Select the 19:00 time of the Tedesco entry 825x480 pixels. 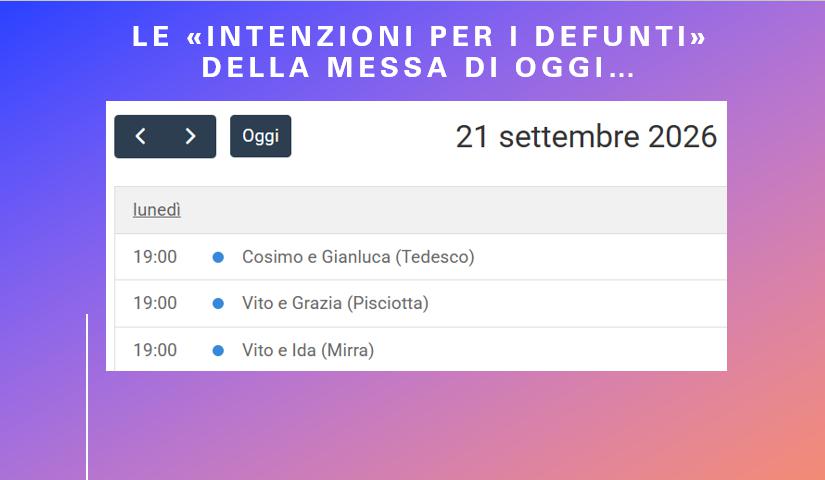(x=155, y=257)
